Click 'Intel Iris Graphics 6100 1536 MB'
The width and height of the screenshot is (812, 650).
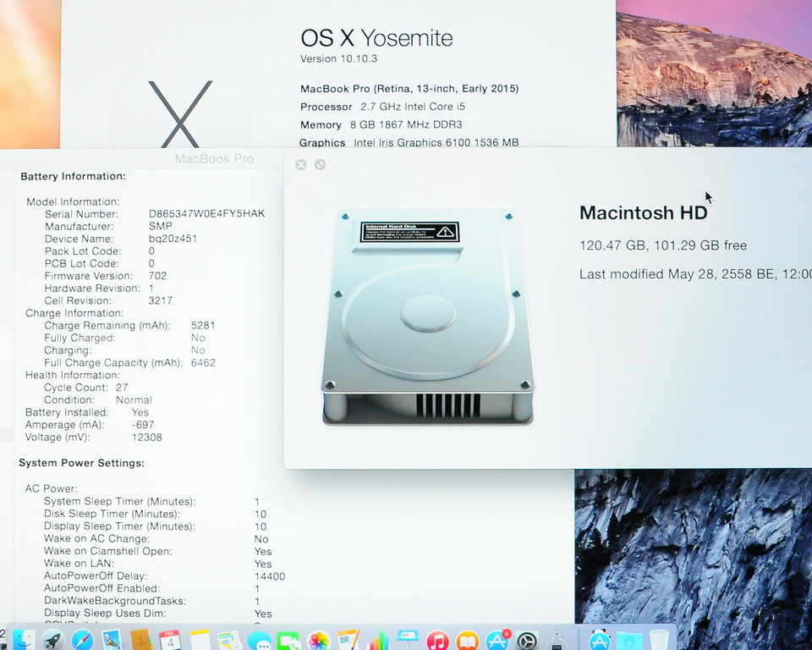point(436,142)
